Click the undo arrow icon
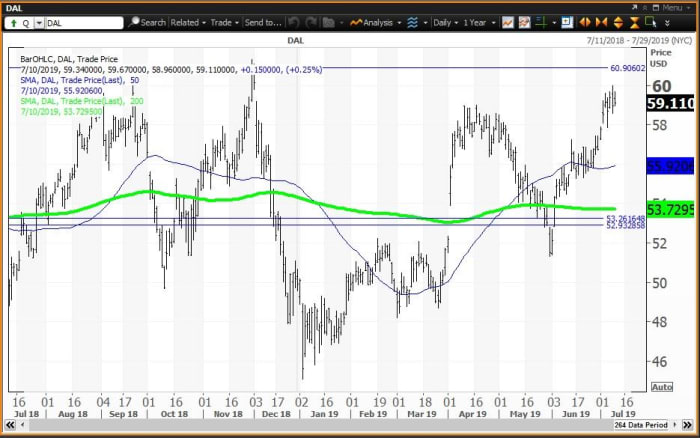 293,22
